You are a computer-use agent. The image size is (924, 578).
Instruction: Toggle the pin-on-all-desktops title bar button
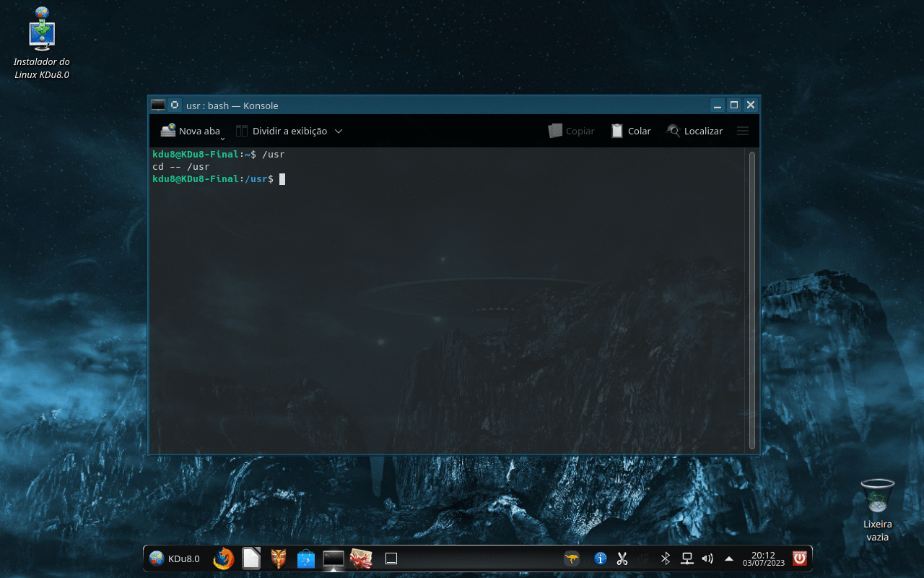coord(175,105)
